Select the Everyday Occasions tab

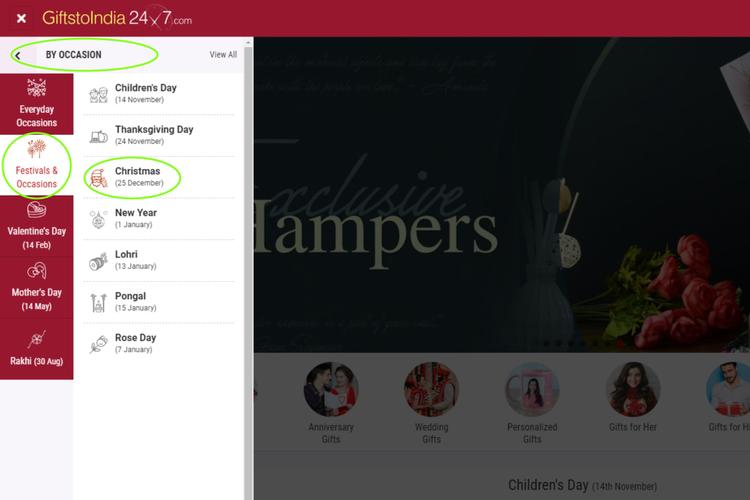tap(36, 102)
